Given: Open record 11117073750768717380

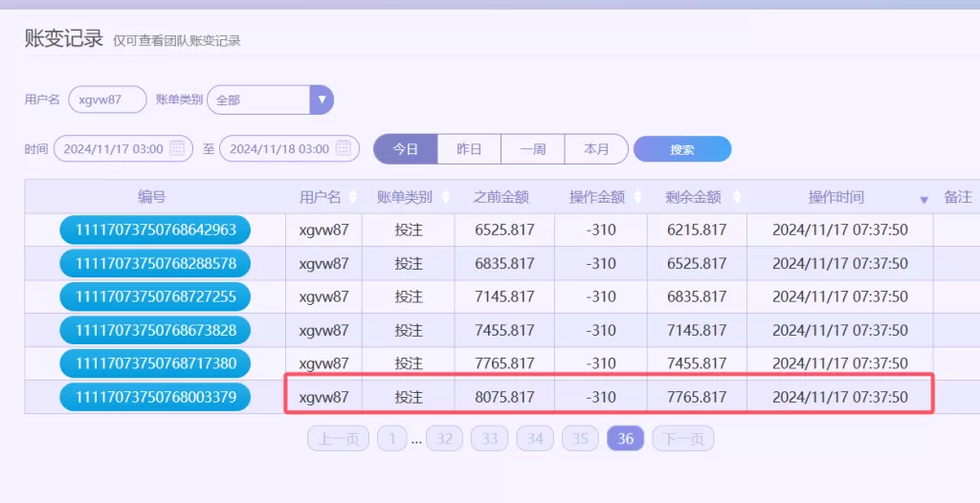Looking at the screenshot, I should click(155, 363).
